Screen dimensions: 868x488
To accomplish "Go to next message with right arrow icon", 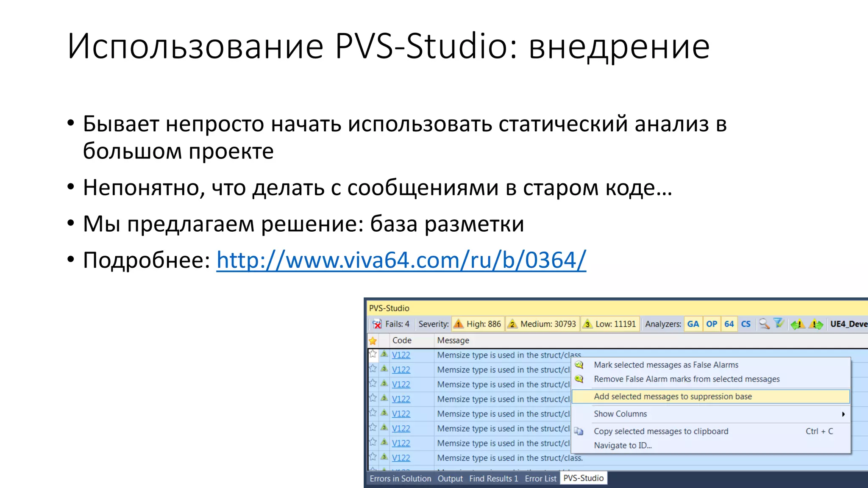I will tap(816, 324).
